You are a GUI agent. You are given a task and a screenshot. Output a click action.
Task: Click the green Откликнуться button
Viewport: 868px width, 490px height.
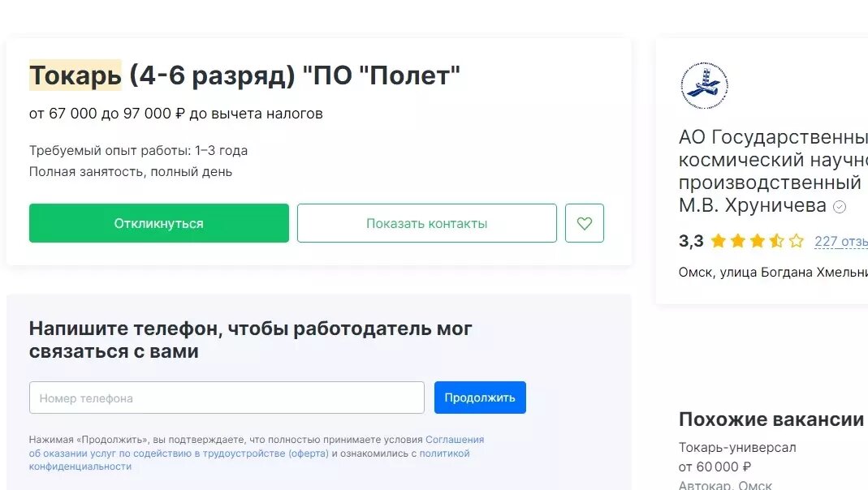(x=159, y=222)
